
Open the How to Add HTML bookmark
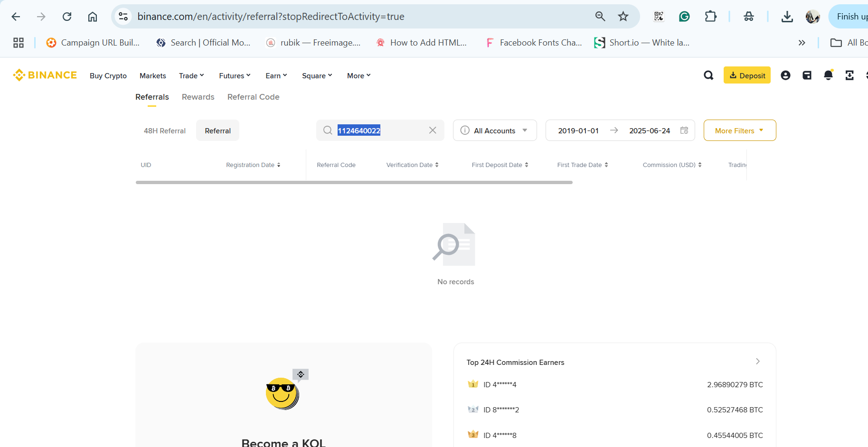[x=422, y=43]
